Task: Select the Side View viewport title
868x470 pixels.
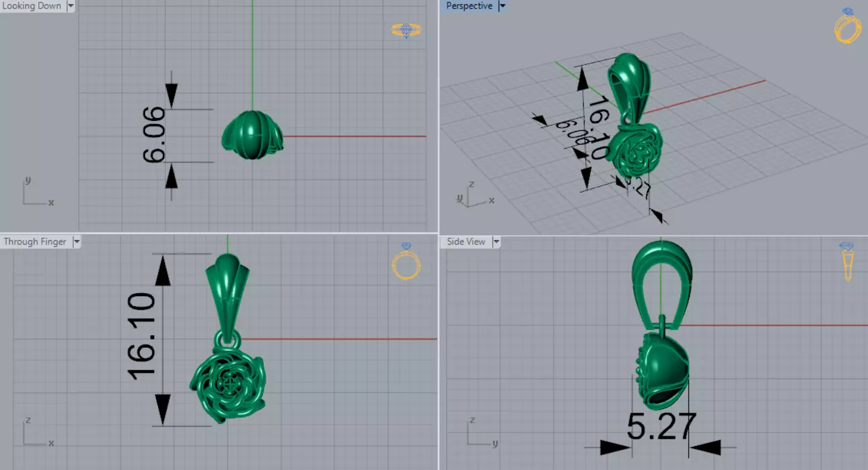Action: coord(466,241)
